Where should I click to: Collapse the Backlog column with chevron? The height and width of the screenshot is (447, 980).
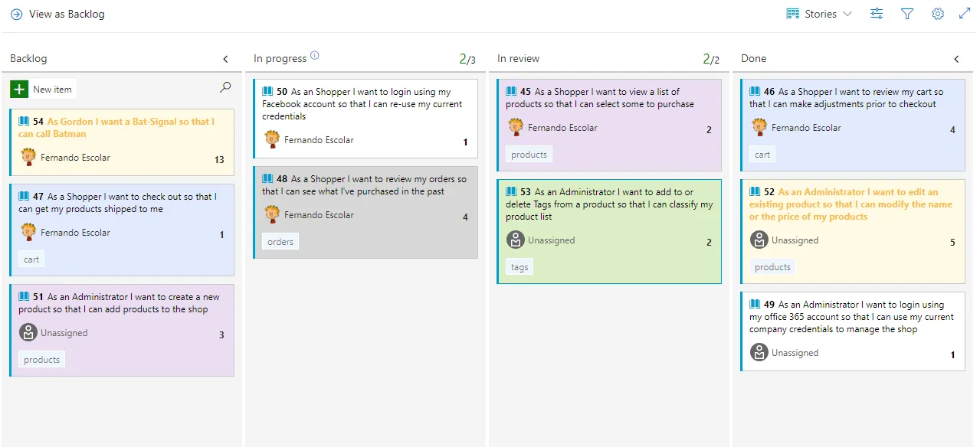coord(225,59)
